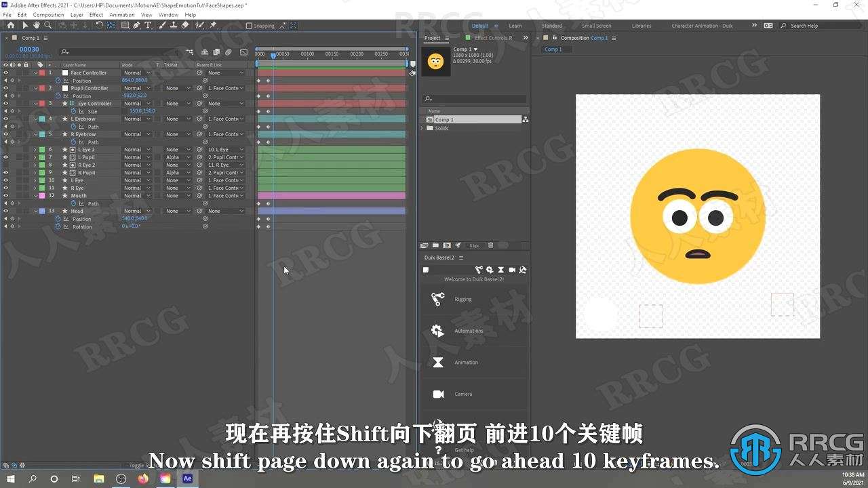The height and width of the screenshot is (488, 868).
Task: Open the File menu
Action: pos(7,14)
